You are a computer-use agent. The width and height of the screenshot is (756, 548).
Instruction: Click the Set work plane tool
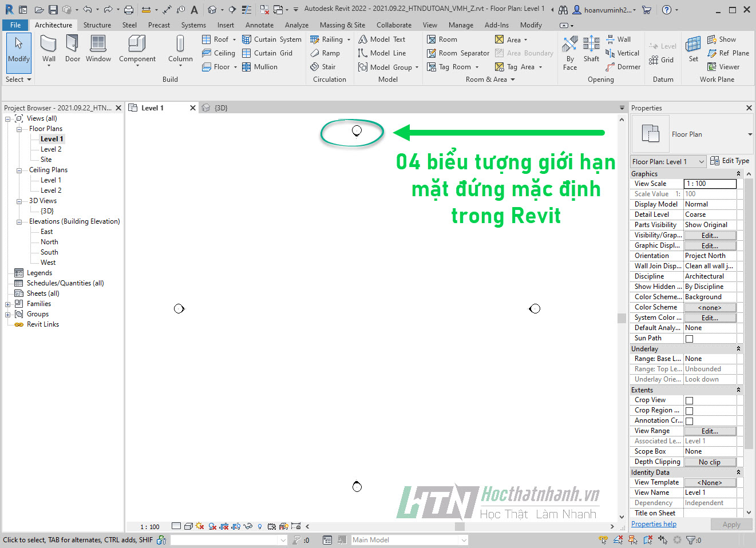click(x=694, y=49)
